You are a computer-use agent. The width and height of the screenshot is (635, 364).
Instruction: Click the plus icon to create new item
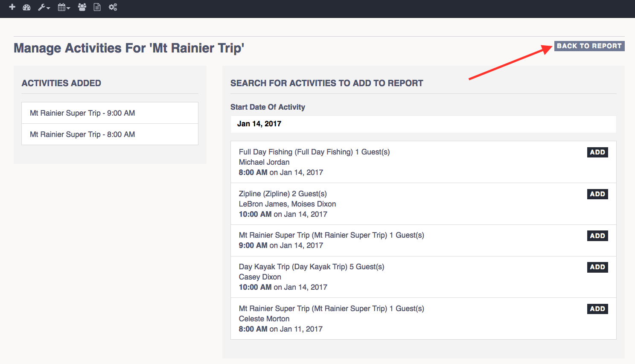point(12,7)
